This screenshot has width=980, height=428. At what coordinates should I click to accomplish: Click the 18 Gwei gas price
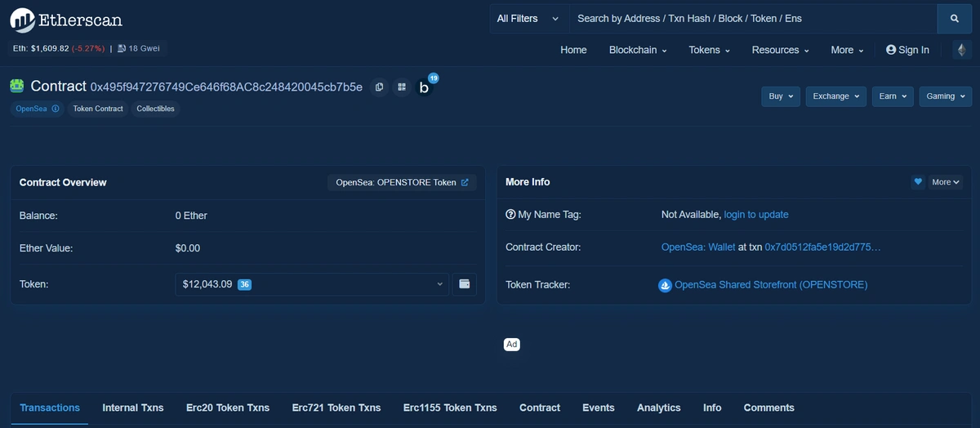(x=145, y=48)
